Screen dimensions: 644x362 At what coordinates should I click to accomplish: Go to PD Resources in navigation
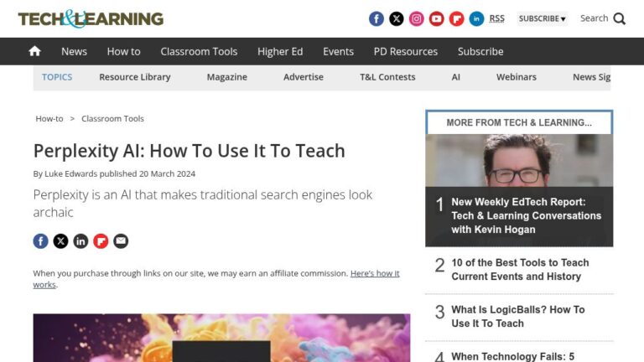(405, 51)
